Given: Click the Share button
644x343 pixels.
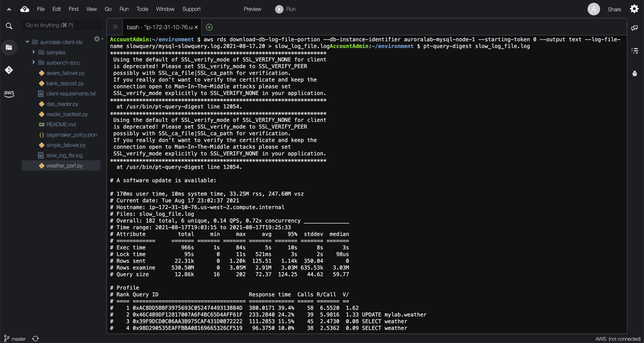Looking at the screenshot, I should pyautogui.click(x=614, y=9).
